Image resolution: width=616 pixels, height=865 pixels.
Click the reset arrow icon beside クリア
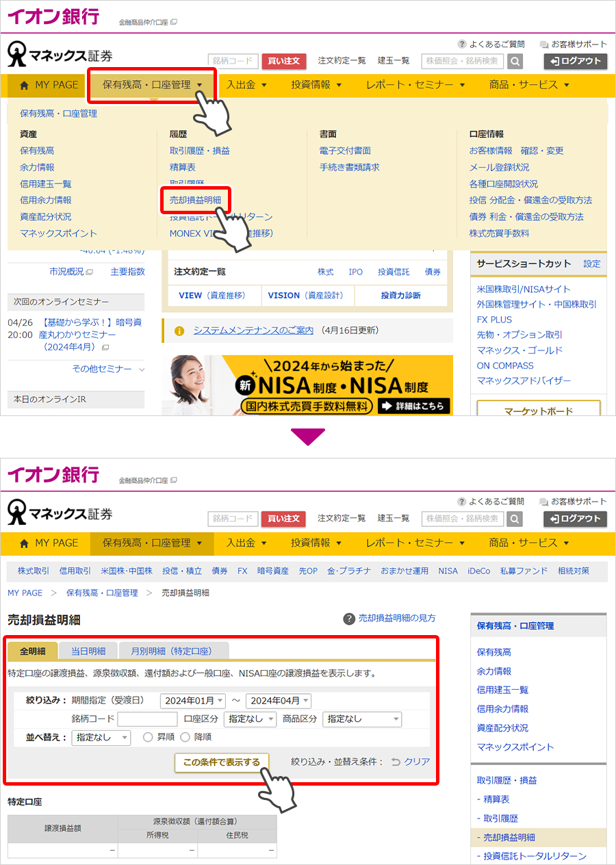(x=396, y=762)
